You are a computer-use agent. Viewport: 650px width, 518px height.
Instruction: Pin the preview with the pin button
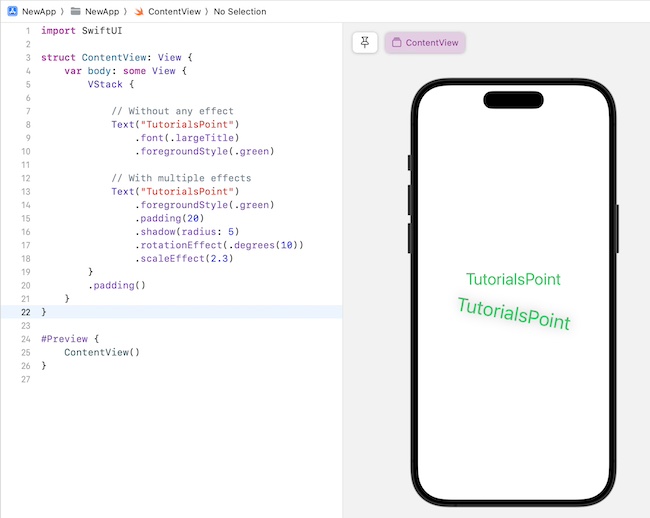(x=365, y=43)
